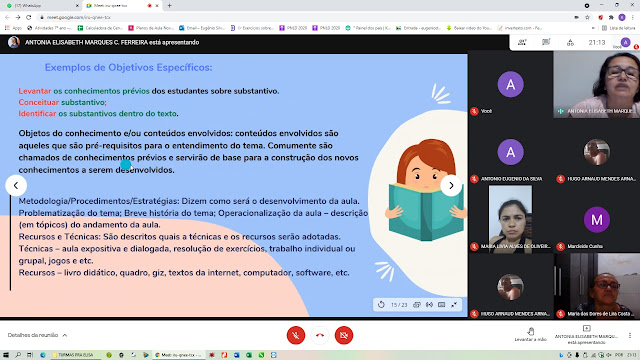640x360 pixels.
Task: Open the three-dot more options menu in Meet bar
Action: tap(630, 335)
